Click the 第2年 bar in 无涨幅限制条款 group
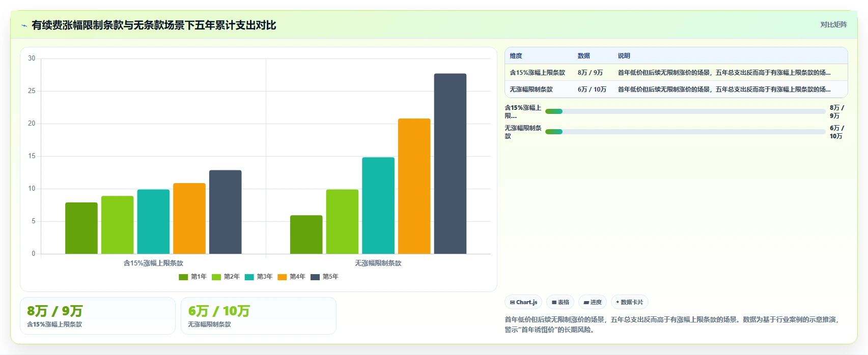This screenshot has width=868, height=355. click(x=342, y=221)
